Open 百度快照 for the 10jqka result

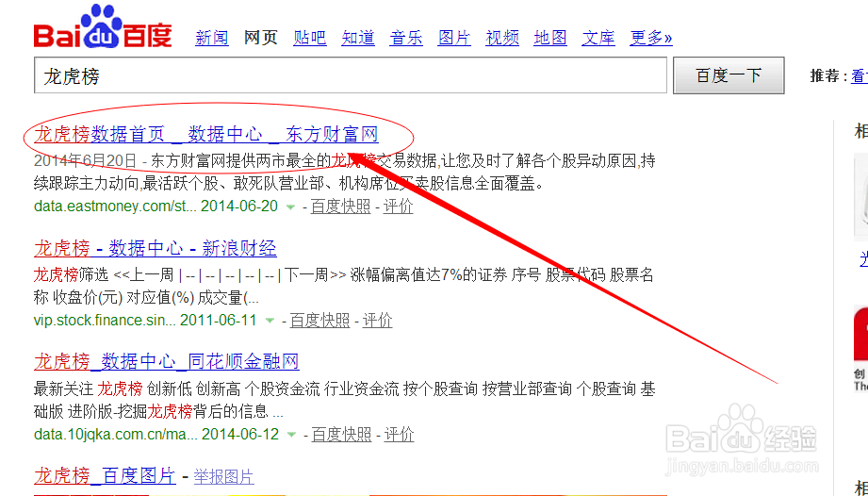pos(341,434)
